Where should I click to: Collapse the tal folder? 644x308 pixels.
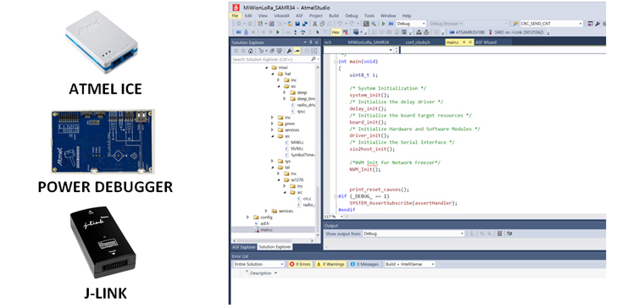(x=272, y=168)
